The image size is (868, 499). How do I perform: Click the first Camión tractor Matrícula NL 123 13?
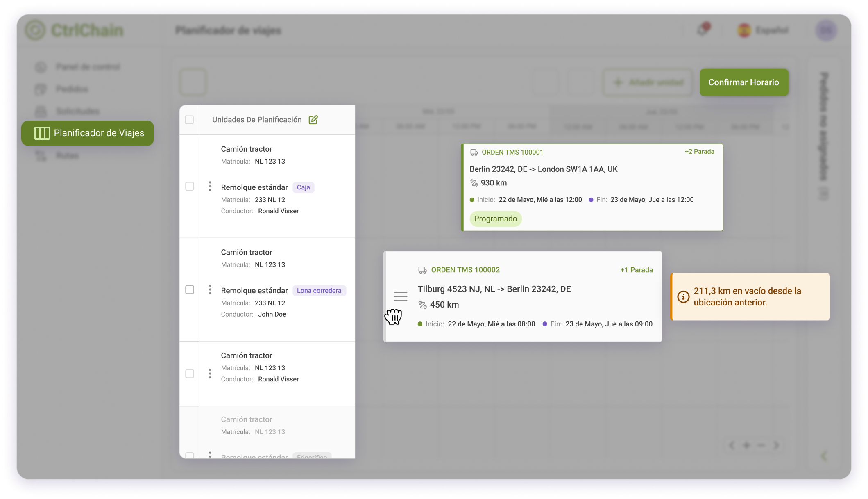(x=253, y=162)
